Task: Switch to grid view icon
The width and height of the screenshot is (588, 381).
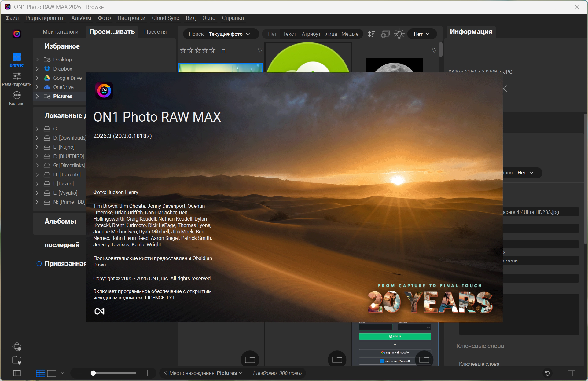Action: coord(40,373)
